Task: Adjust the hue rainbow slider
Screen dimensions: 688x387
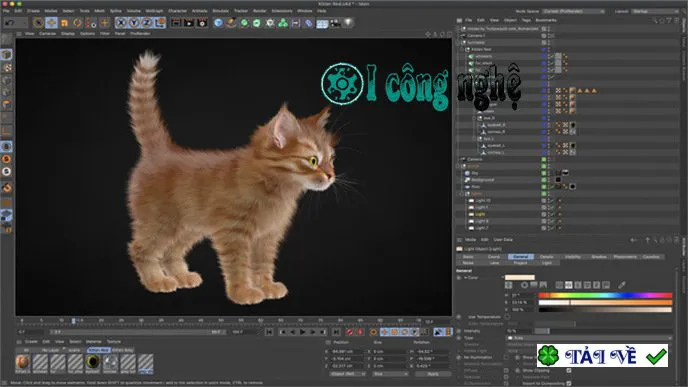Action: [605, 295]
